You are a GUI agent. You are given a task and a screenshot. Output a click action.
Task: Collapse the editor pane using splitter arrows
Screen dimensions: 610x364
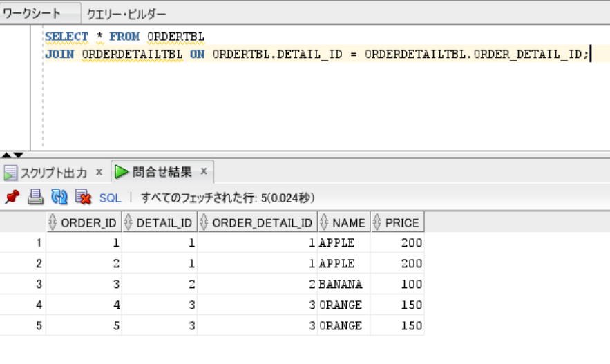[7, 155]
